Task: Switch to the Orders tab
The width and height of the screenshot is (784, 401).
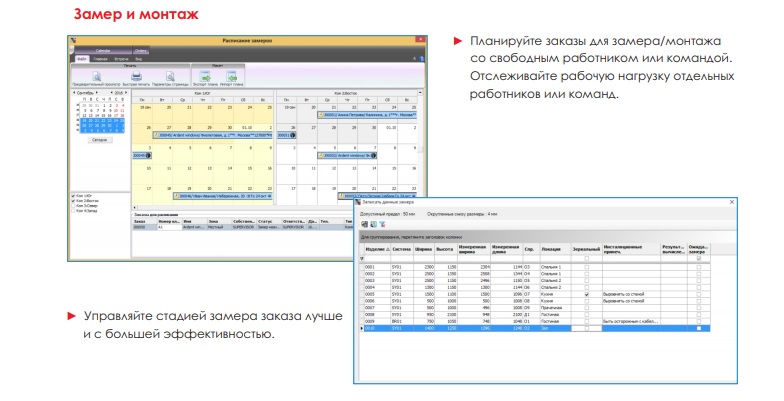Action: click(139, 49)
